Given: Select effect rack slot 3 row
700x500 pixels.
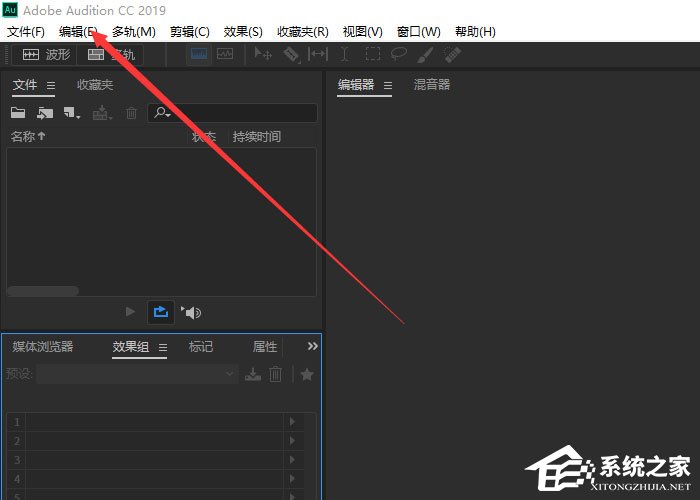Looking at the screenshot, I should tap(155, 460).
